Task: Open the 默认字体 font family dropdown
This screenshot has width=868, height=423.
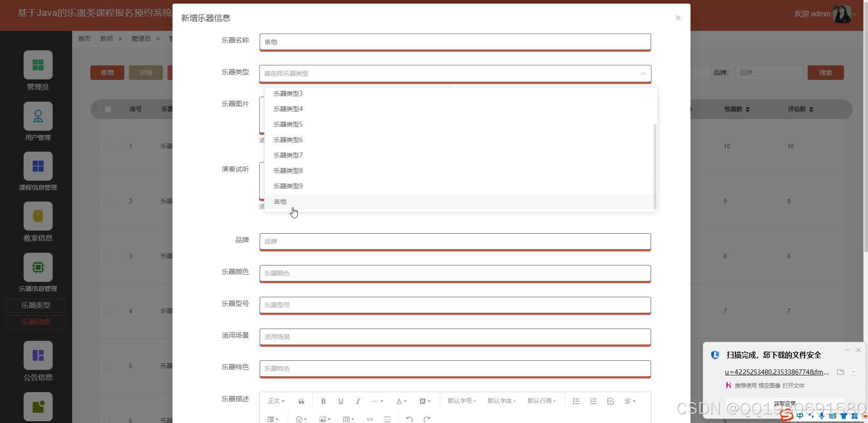Action: (x=502, y=401)
